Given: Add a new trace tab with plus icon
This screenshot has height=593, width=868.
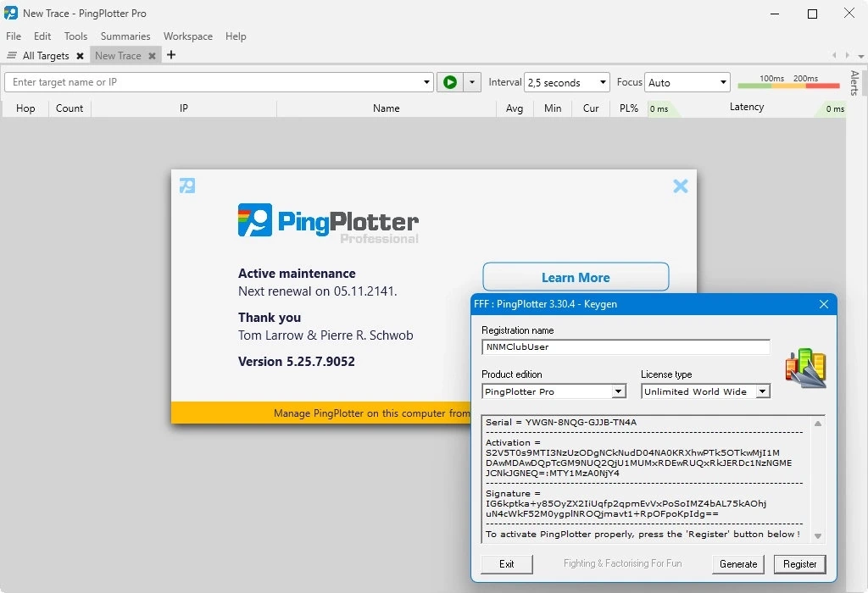Looking at the screenshot, I should pos(171,55).
